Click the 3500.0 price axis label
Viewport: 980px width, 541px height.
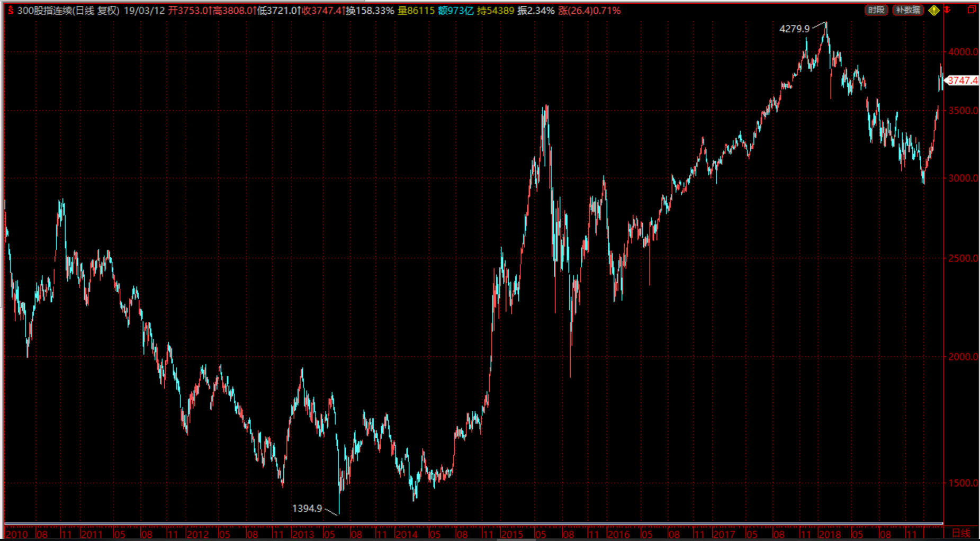tap(963, 111)
